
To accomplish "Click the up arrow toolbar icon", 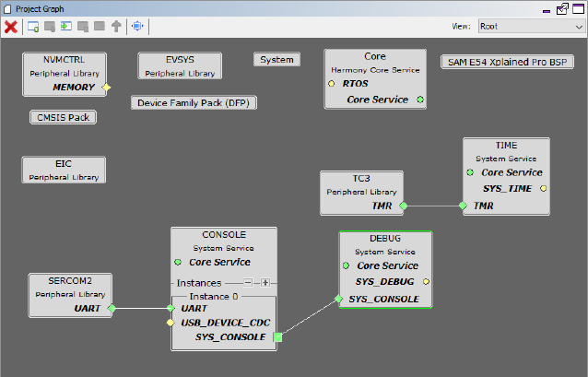I will pyautogui.click(x=116, y=27).
